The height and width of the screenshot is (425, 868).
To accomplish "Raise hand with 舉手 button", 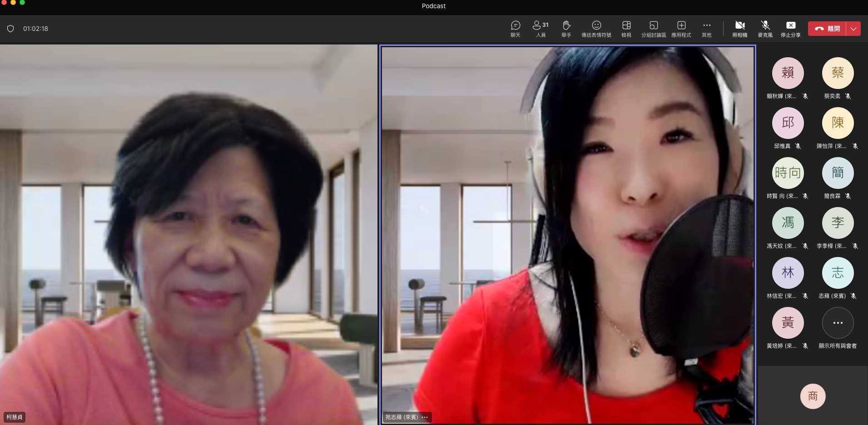I will tap(566, 29).
